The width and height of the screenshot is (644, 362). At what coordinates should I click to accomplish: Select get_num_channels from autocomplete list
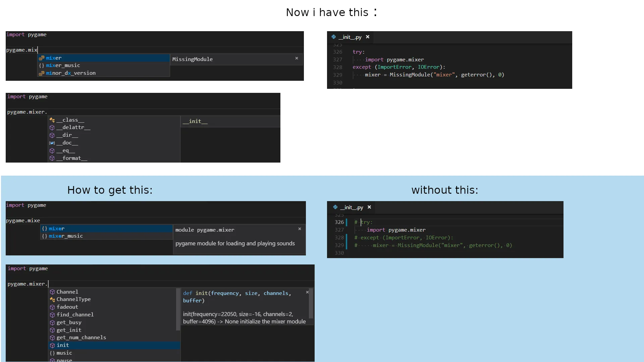pos(81,338)
